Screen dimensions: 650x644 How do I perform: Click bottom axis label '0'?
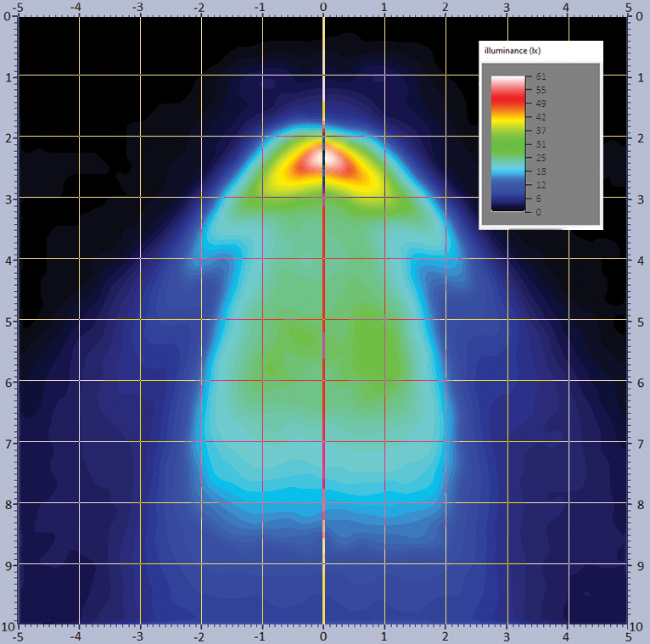[x=323, y=635]
